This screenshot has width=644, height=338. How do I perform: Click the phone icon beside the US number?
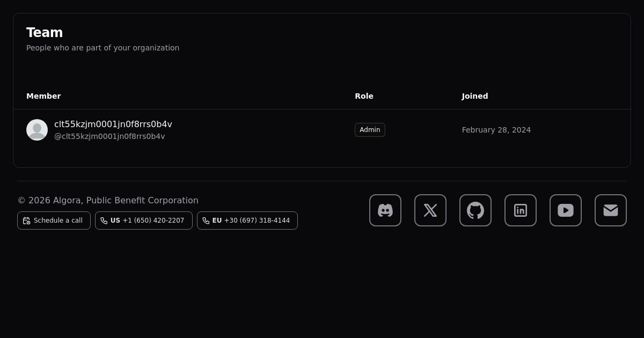pos(104,221)
